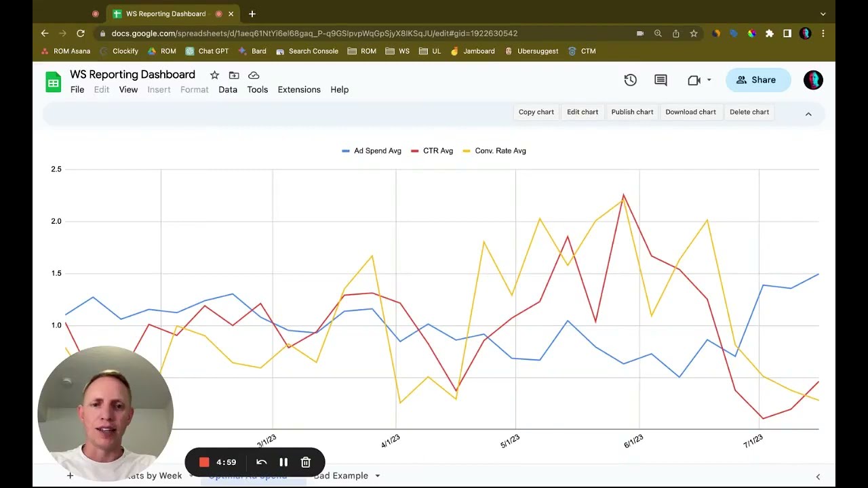This screenshot has height=488, width=868.
Task: Open Chrome profile avatar in toolbar
Action: tap(805, 33)
